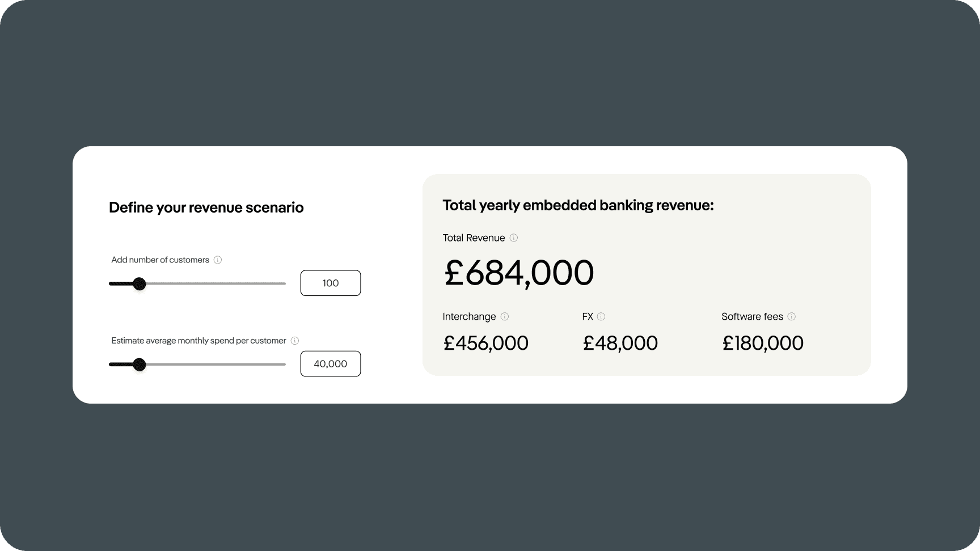This screenshot has height=551, width=980.
Task: Click the Total yearly embedded banking revenue heading
Action: 578,205
